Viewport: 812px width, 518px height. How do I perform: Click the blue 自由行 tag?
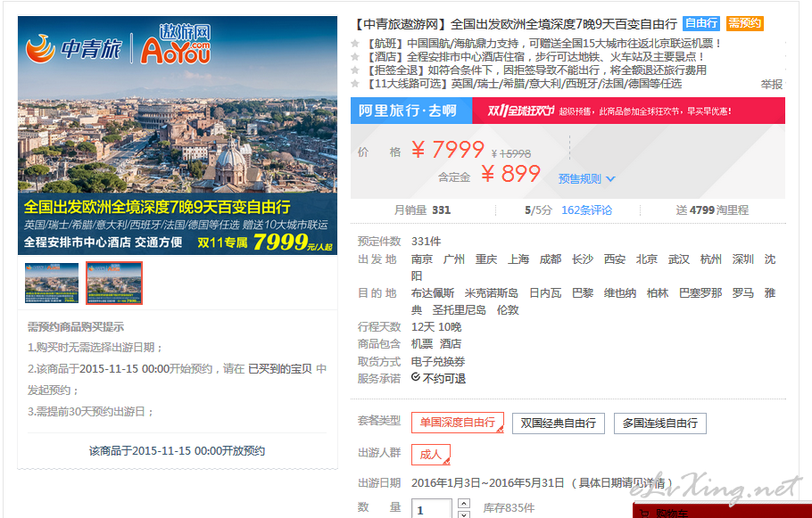tap(700, 23)
